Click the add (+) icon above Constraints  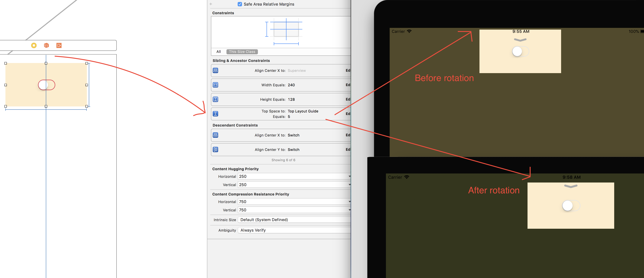[211, 4]
